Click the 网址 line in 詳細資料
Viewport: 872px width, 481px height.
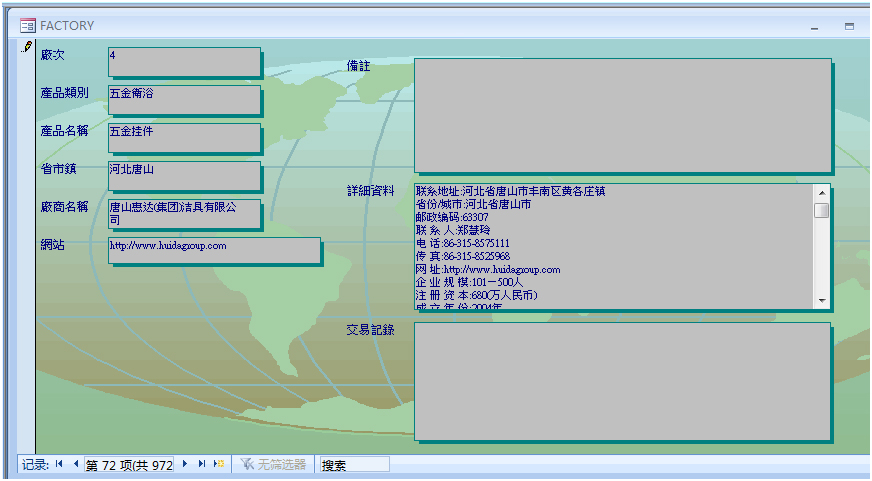point(488,270)
